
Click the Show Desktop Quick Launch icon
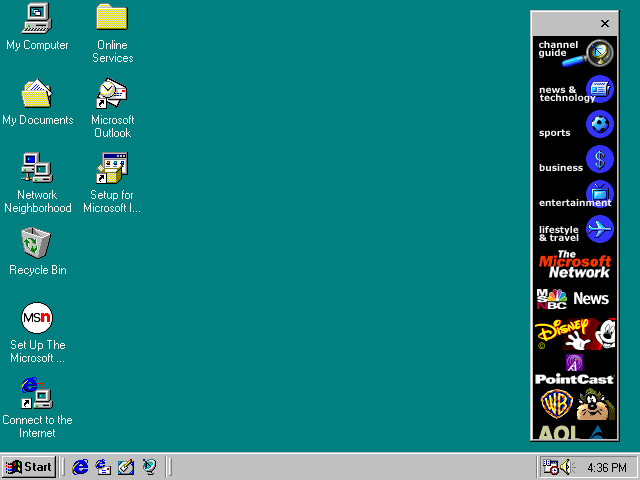coord(126,466)
